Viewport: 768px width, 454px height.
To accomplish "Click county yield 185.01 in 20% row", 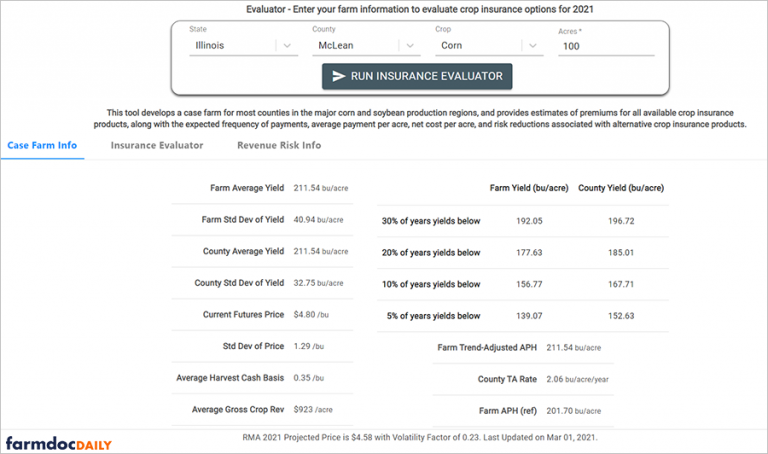I will coord(621,253).
